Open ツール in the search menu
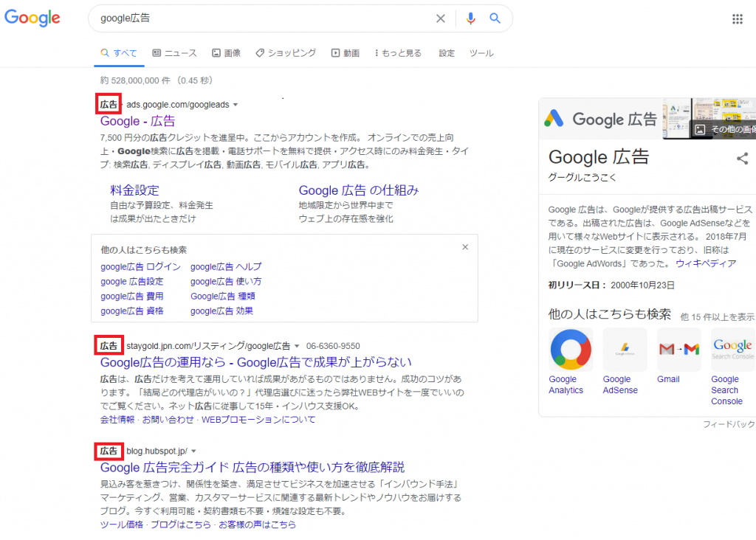The height and width of the screenshot is (540, 756). coord(481,53)
